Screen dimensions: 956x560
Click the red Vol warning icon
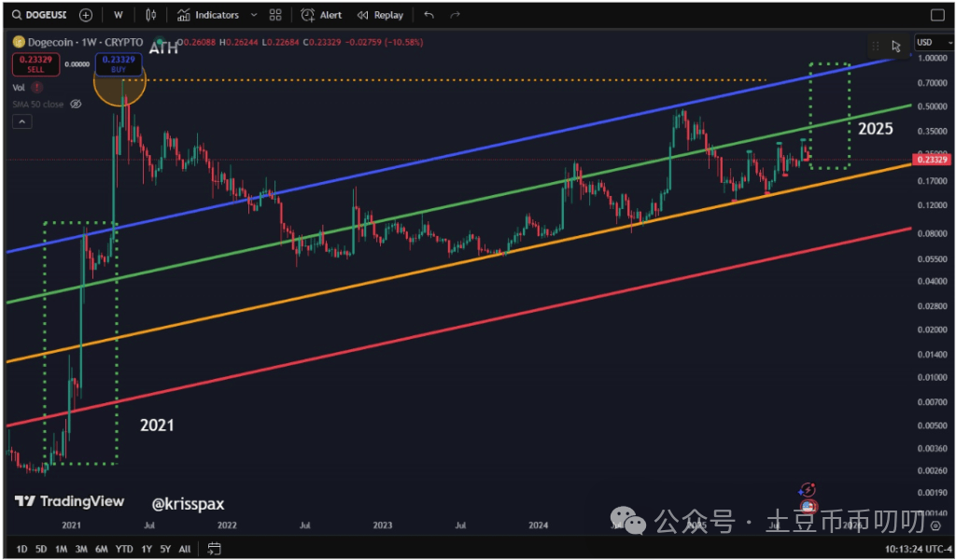pyautogui.click(x=36, y=88)
